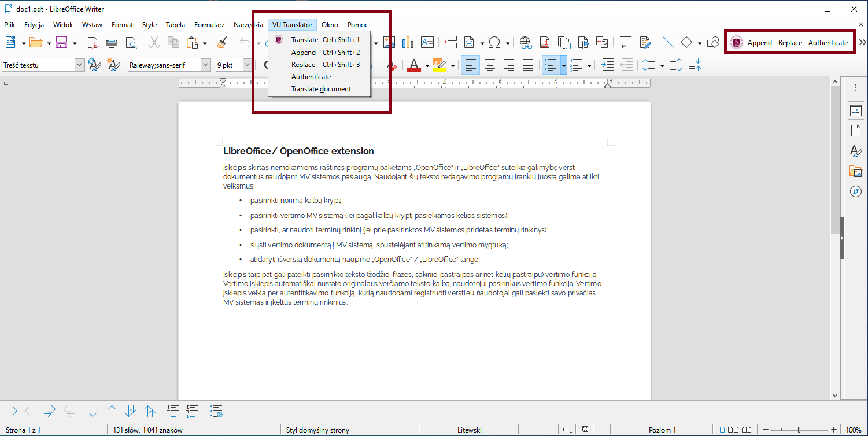The height and width of the screenshot is (436, 868).
Task: Increase indent icon in formatting toolbar
Action: [607, 65]
